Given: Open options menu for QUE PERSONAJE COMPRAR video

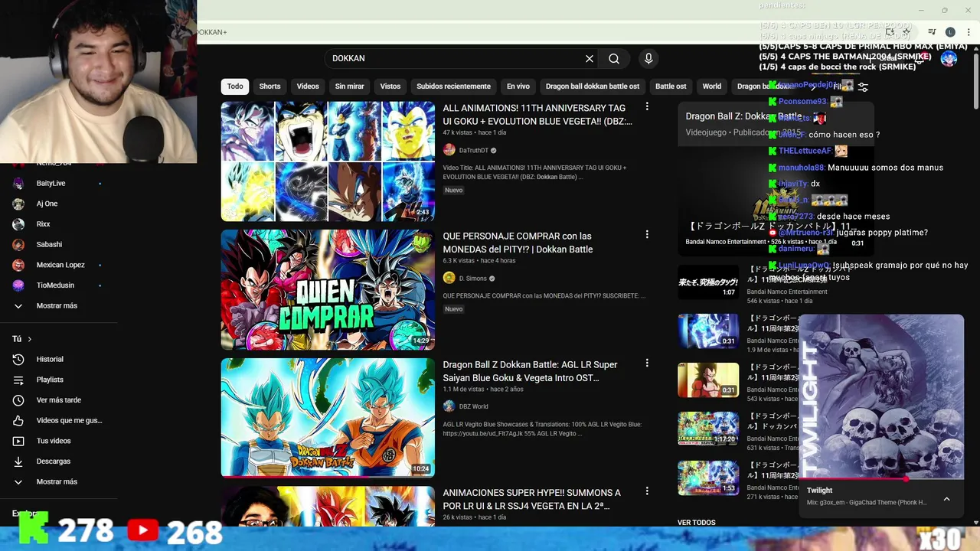Looking at the screenshot, I should pyautogui.click(x=647, y=235).
